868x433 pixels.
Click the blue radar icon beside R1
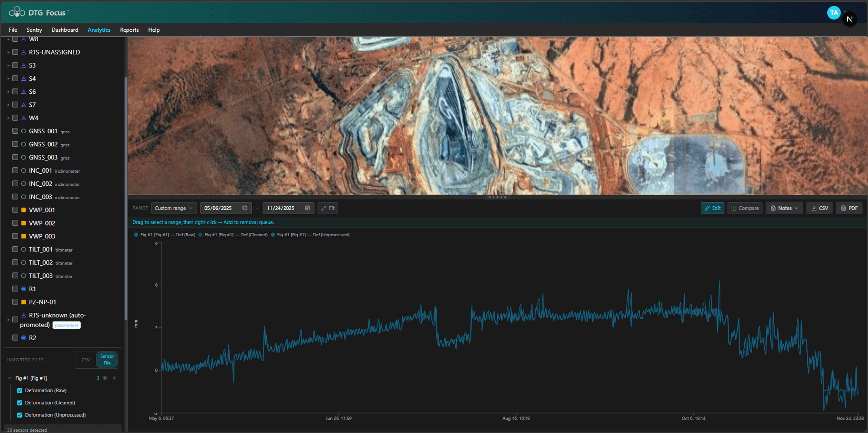coord(23,289)
